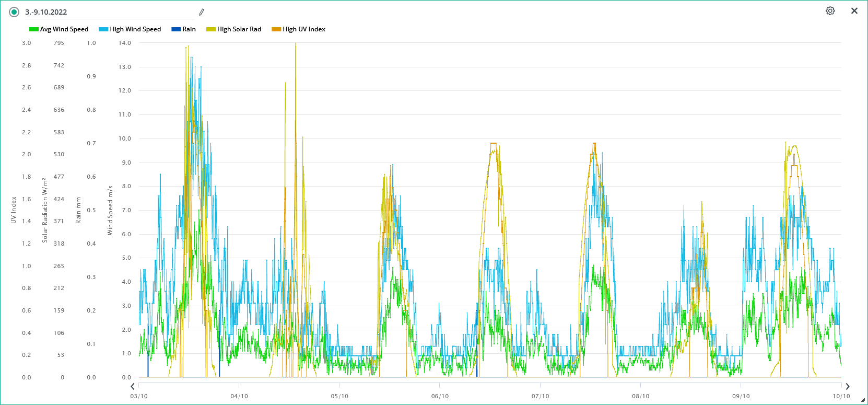Click the Wind Speed m/s axis title
Viewport: 868px width, 405px height.
click(110, 210)
